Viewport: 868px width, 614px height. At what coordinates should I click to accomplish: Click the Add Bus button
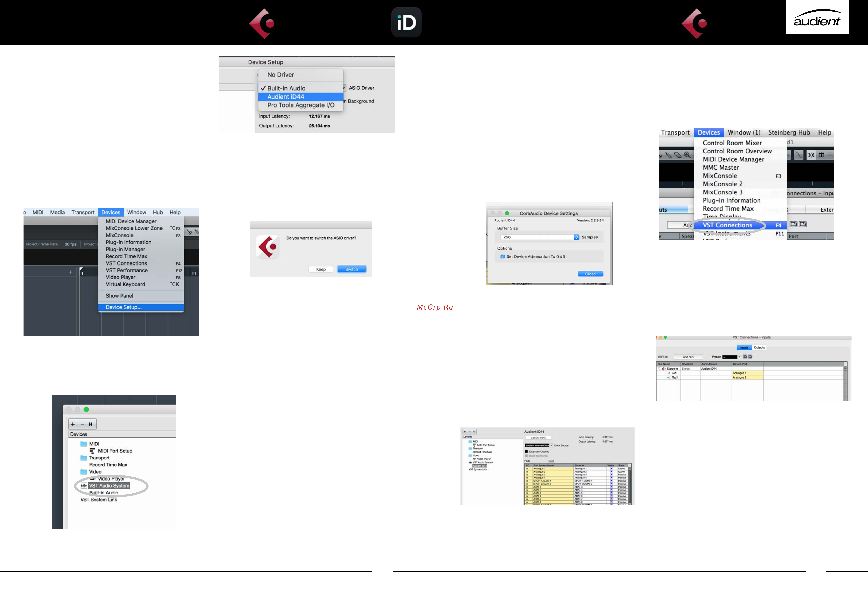(688, 357)
